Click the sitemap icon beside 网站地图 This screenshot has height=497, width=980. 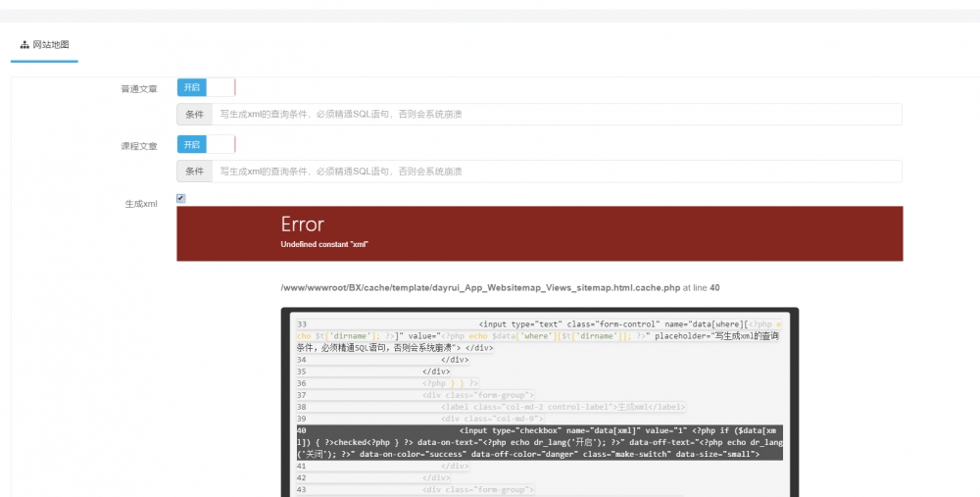pyautogui.click(x=24, y=45)
